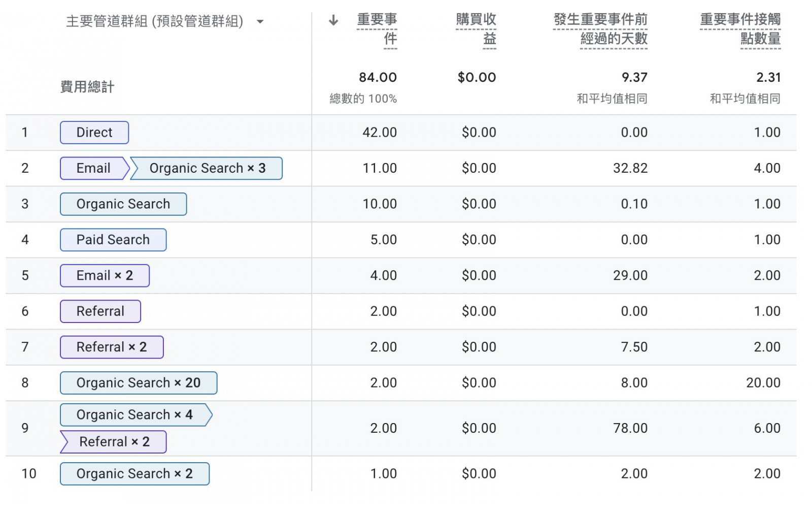Click the Email chip in row 2
Screen dimensions: 812x516
[93, 168]
